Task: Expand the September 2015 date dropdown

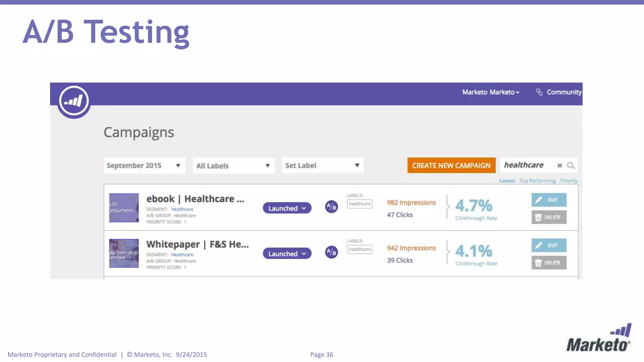Action: pyautogui.click(x=144, y=166)
